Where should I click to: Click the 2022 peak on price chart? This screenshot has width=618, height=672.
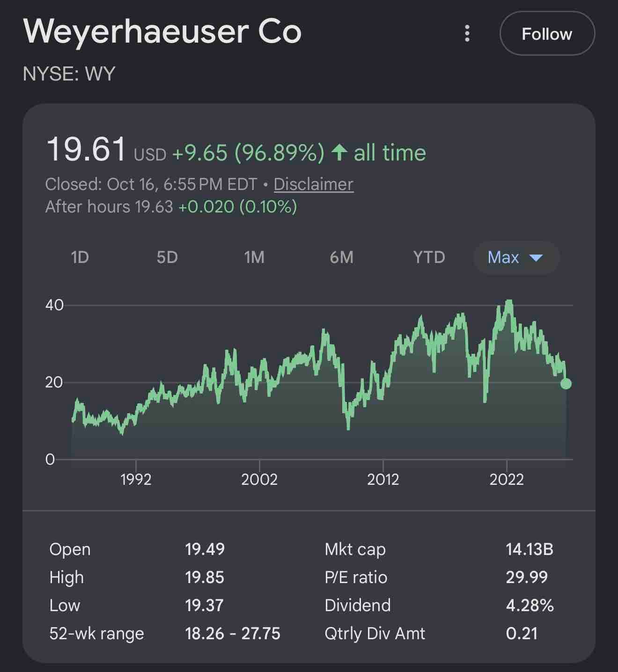click(508, 302)
